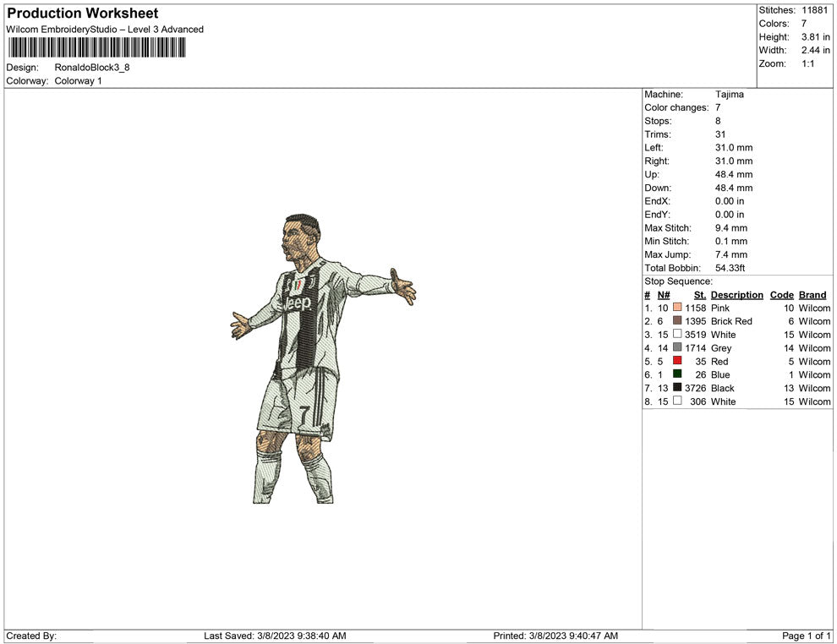Image resolution: width=837 pixels, height=644 pixels.
Task: Click the Stitches value '11881'
Action: [814, 10]
